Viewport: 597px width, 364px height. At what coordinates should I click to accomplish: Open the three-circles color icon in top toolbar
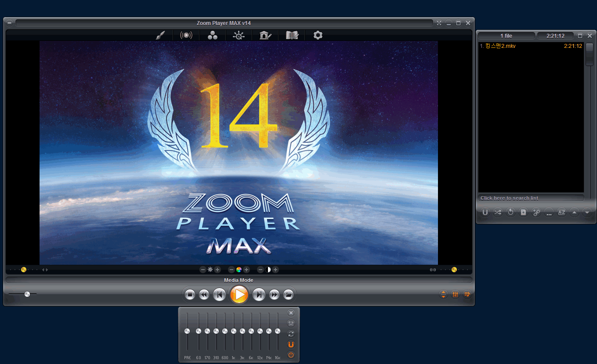click(x=213, y=35)
